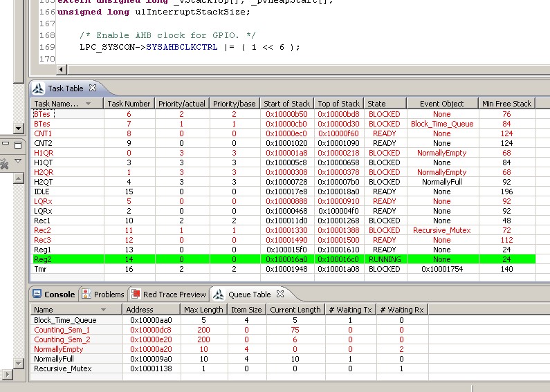Sort by Min Free Stack column
Image resolution: width=550 pixels, height=392 pixels.
[x=506, y=104]
